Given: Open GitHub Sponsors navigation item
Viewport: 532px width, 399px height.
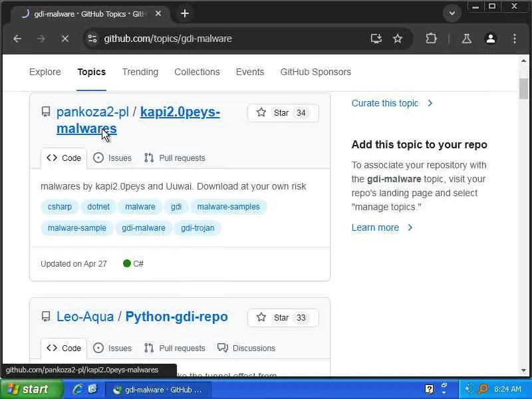Looking at the screenshot, I should tap(315, 72).
